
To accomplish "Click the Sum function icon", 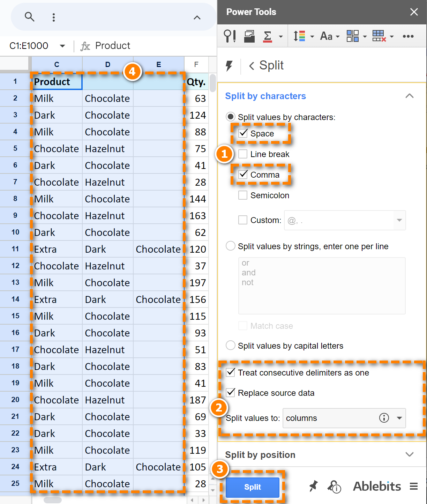I will pyautogui.click(x=268, y=36).
